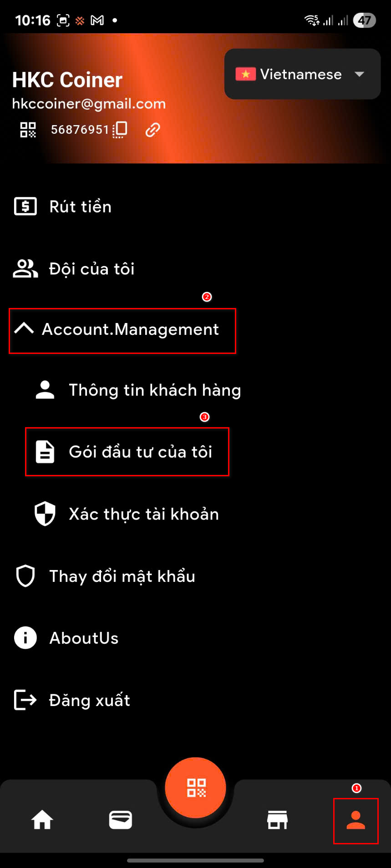This screenshot has width=391, height=868.
Task: Tap the orange QR scan button
Action: tap(196, 788)
